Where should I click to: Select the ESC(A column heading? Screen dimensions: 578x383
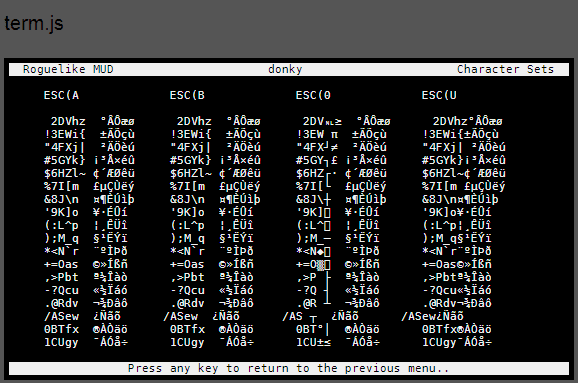(x=61, y=95)
